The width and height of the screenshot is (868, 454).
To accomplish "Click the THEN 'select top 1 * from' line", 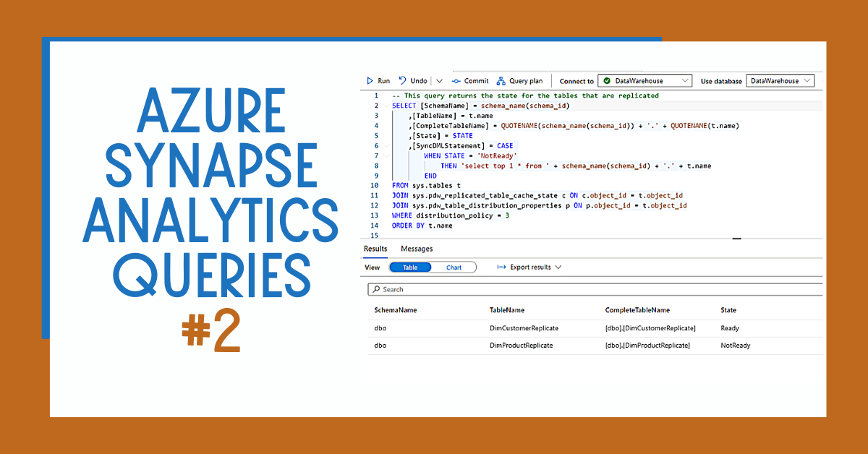I will coord(576,166).
